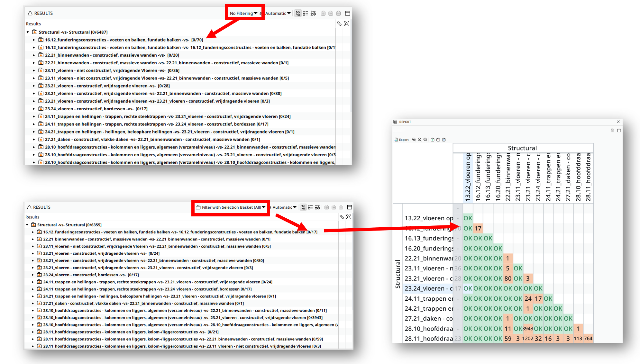The width and height of the screenshot is (640, 364).
Task: Click matrix cell 113 in 28.11 row
Action: point(578,339)
